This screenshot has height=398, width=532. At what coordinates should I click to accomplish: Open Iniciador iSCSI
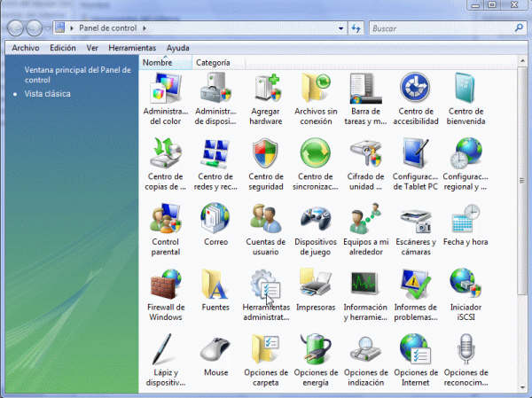pyautogui.click(x=465, y=294)
